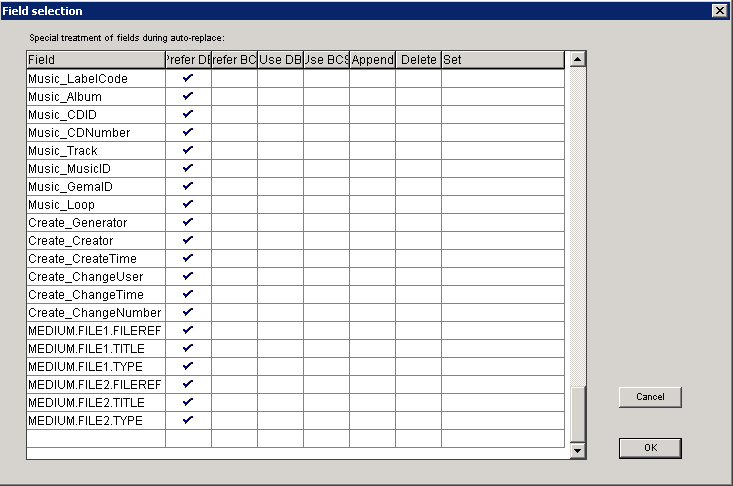Select the Music_CDID field row
This screenshot has height=486, width=733.
point(96,114)
